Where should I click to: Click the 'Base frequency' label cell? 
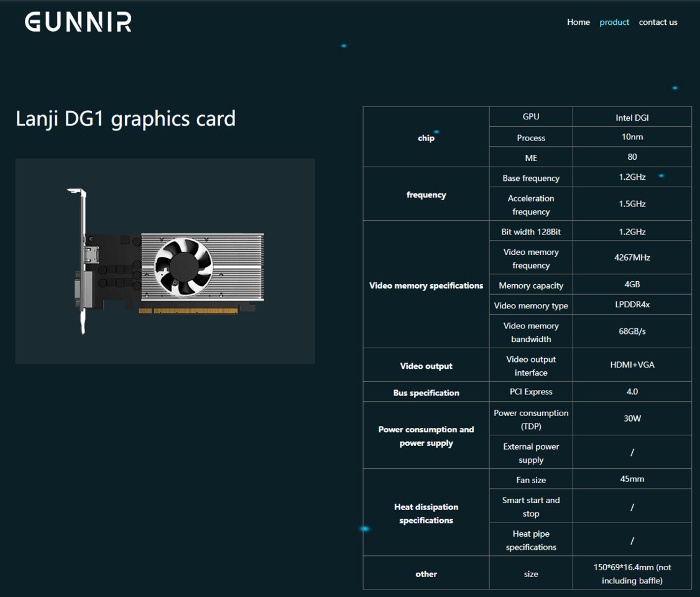click(531, 177)
